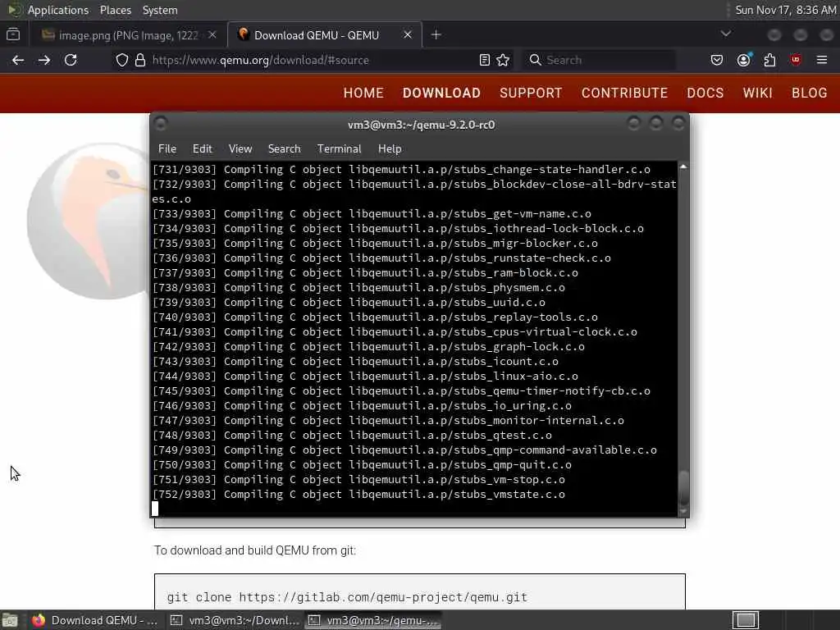
Task: Open CONTRIBUTE nav link
Action: (x=624, y=94)
